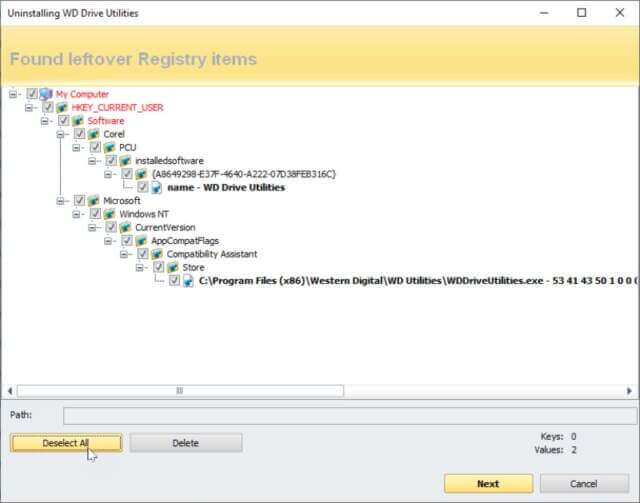Image resolution: width=640 pixels, height=503 pixels.
Task: Click the My Computer monitor icon
Action: tap(46, 94)
